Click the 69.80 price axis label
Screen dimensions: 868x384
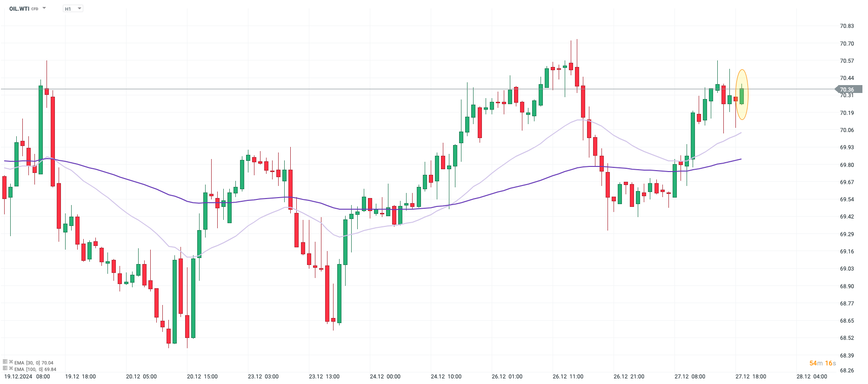pyautogui.click(x=847, y=165)
